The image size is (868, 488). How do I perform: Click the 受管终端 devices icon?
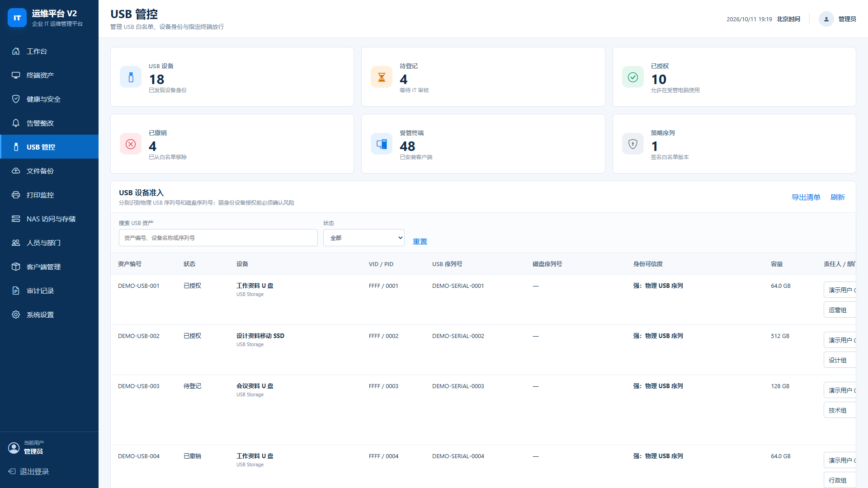pyautogui.click(x=382, y=144)
